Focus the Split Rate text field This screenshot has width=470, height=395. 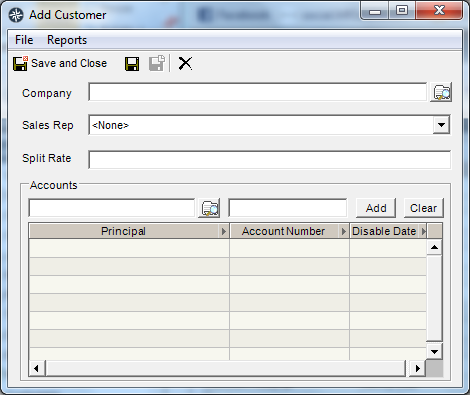point(269,159)
